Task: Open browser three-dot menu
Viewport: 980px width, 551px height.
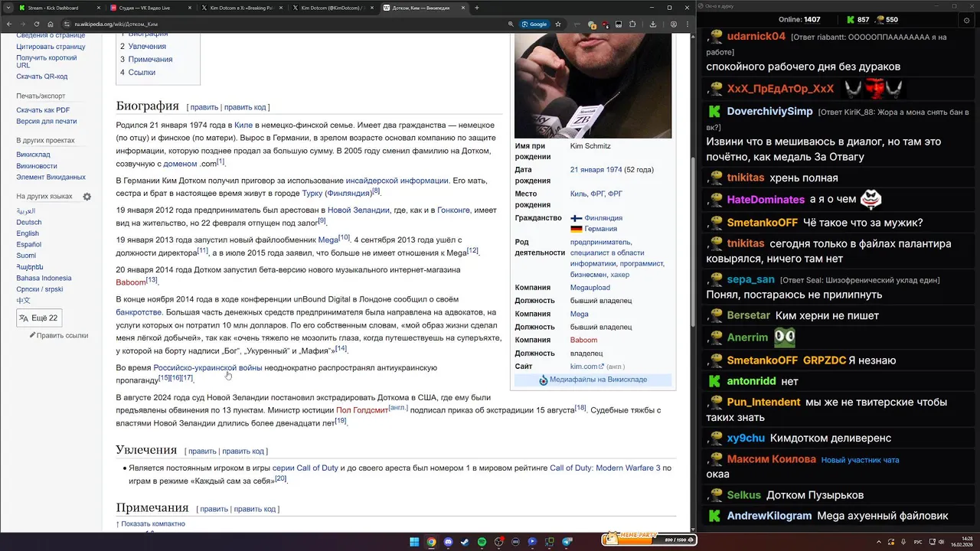Action: click(x=688, y=24)
